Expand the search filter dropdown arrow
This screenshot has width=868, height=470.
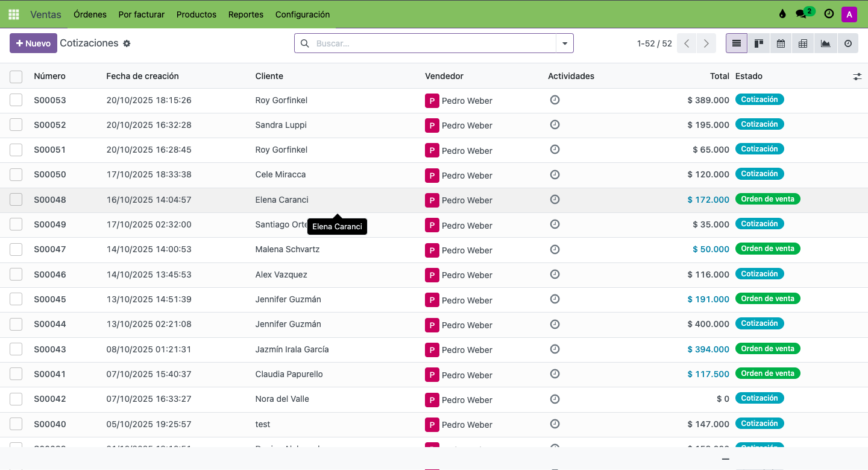coord(565,43)
